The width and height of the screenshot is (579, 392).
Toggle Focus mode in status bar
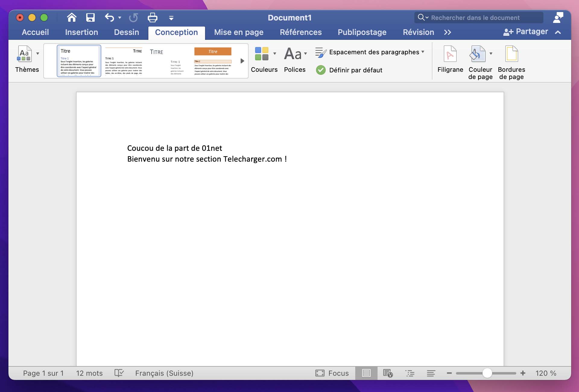[x=332, y=373]
